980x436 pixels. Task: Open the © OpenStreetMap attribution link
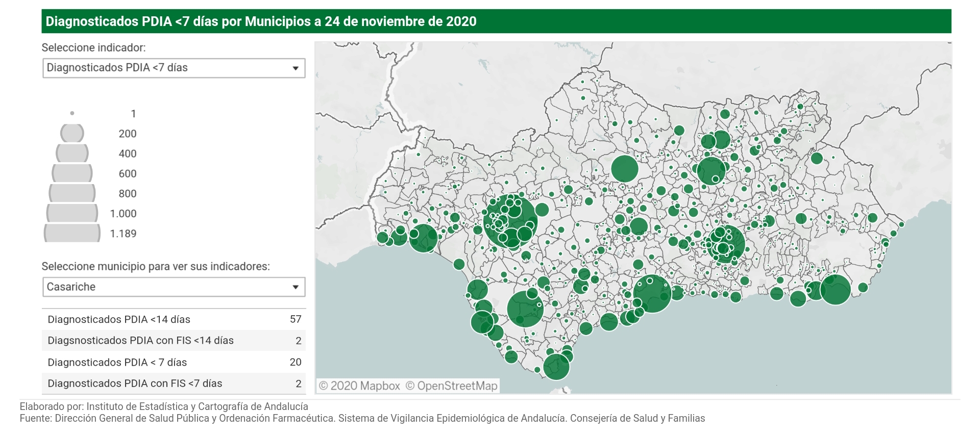451,386
